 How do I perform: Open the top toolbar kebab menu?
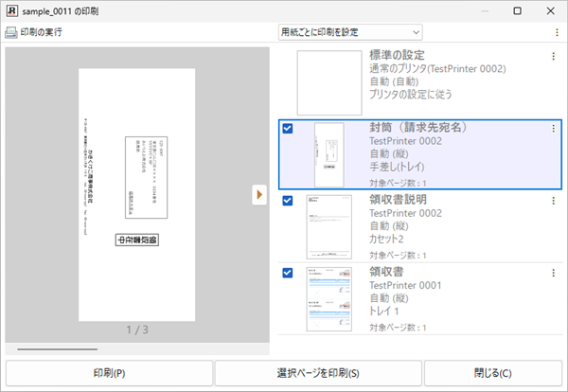pyautogui.click(x=557, y=32)
